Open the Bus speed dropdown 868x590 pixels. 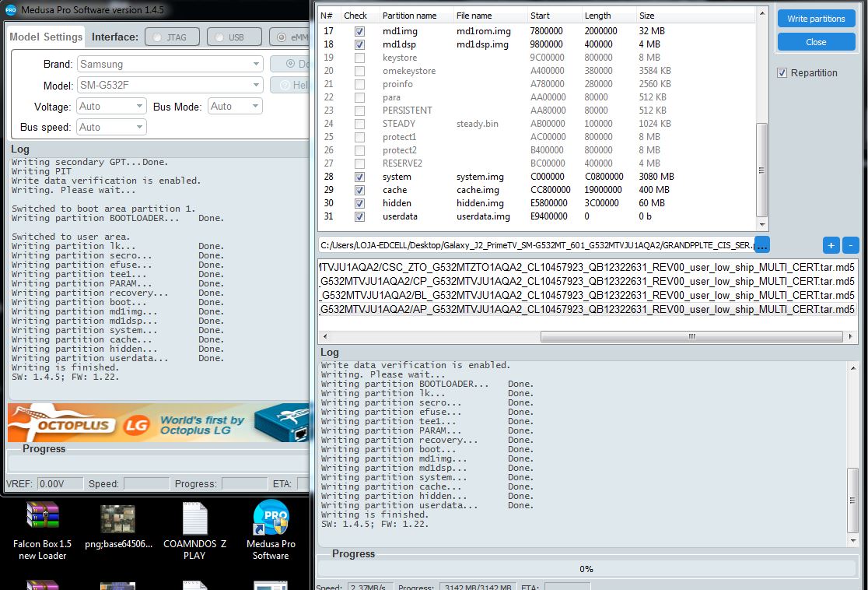point(111,128)
